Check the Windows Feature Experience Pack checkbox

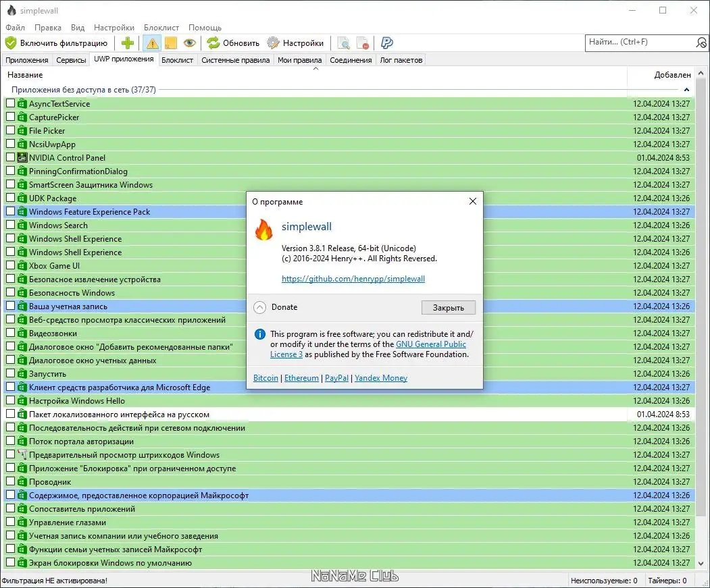pos(10,211)
